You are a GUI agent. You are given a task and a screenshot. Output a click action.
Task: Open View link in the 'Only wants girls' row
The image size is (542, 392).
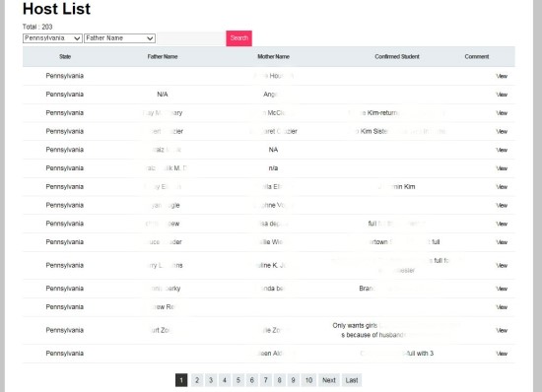[502, 331]
